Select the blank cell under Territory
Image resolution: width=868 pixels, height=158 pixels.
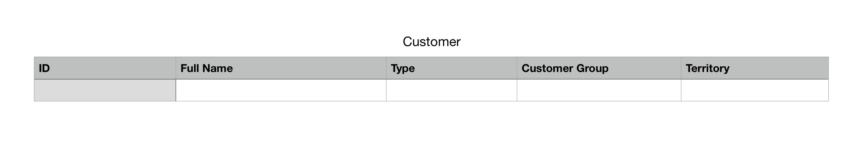click(x=755, y=90)
